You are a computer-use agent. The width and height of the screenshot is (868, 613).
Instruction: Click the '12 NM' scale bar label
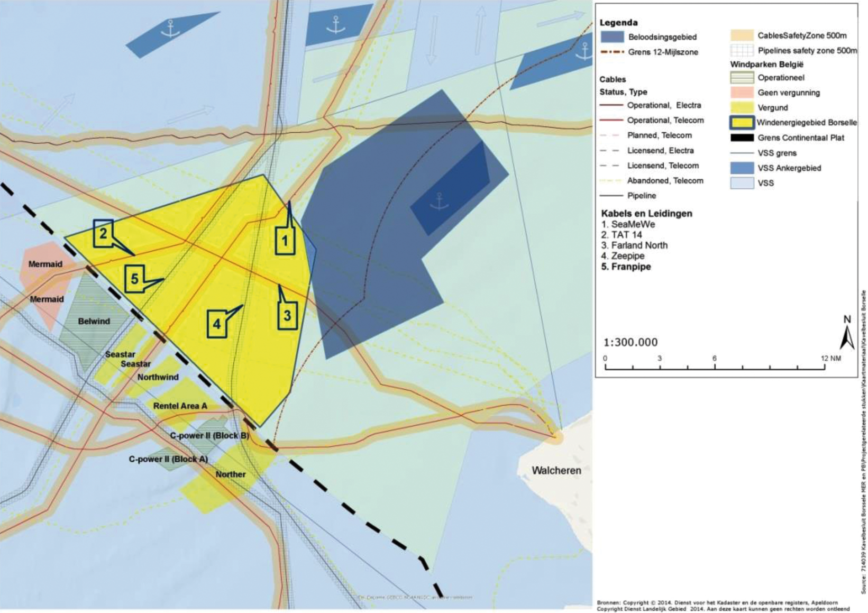[x=831, y=358]
